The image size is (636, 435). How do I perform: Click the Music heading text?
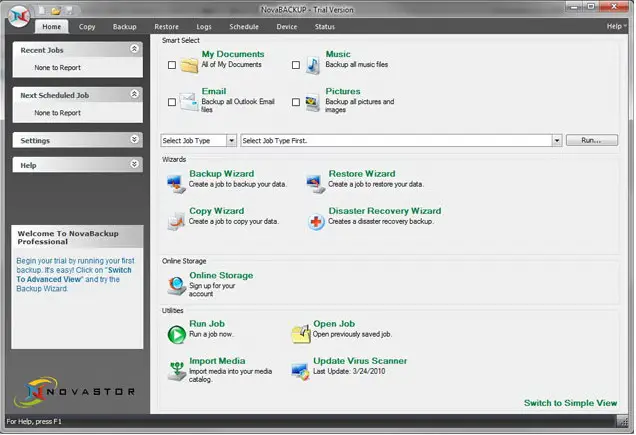[338, 54]
